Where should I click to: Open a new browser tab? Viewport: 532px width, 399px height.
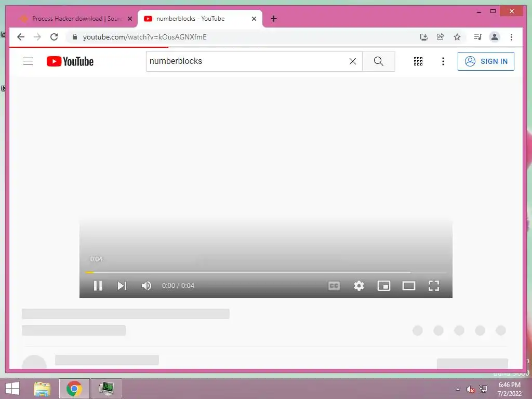(274, 19)
